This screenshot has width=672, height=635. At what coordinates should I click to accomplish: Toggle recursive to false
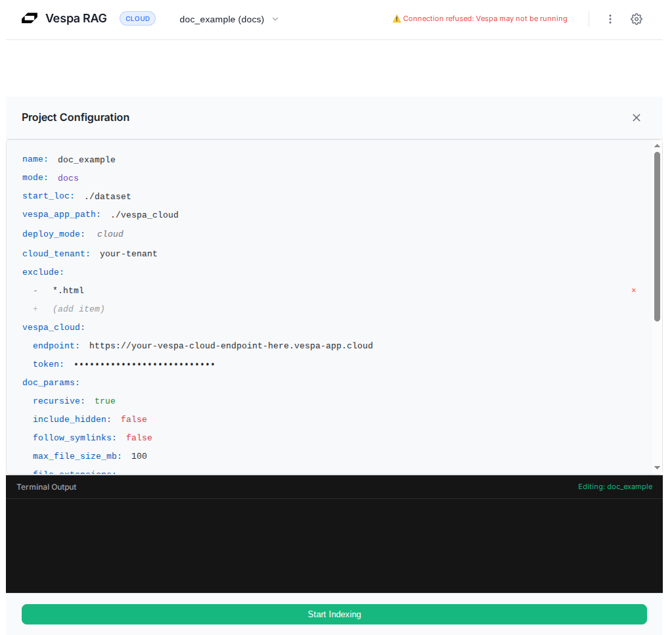pyautogui.click(x=104, y=400)
